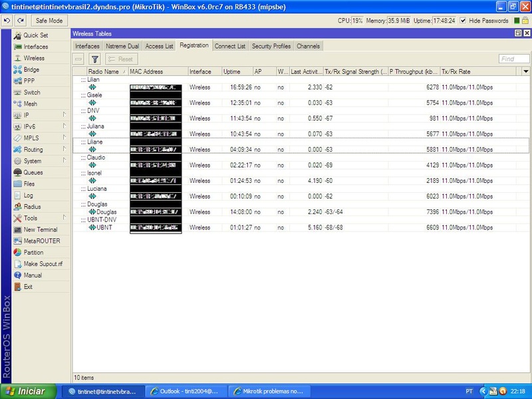
Task: Open New Terminal
Action: click(41, 229)
